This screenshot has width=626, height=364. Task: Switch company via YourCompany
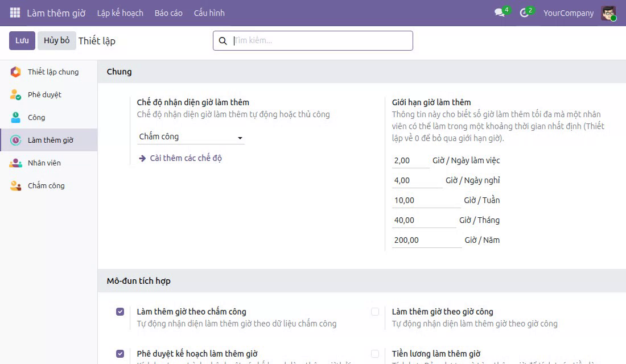coord(569,13)
